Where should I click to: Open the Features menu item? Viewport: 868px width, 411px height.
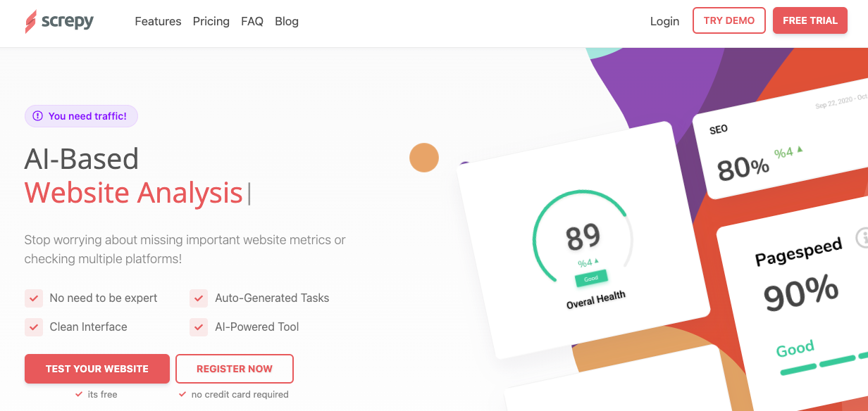158,21
